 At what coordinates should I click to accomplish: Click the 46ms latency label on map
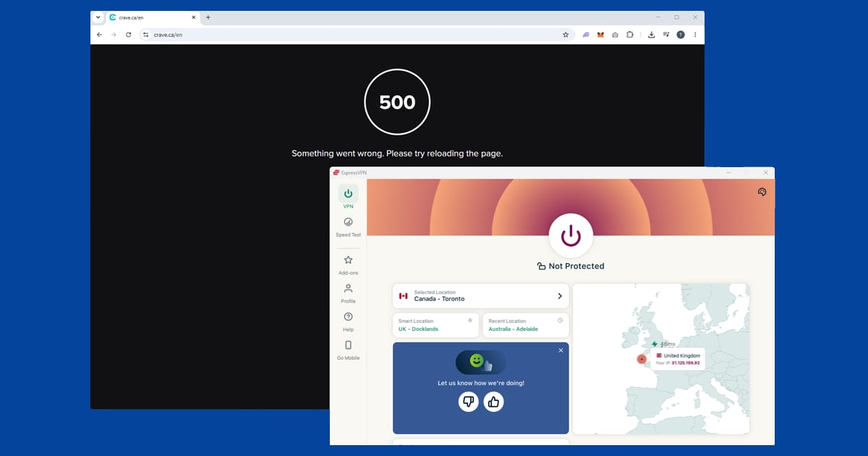pyautogui.click(x=663, y=345)
